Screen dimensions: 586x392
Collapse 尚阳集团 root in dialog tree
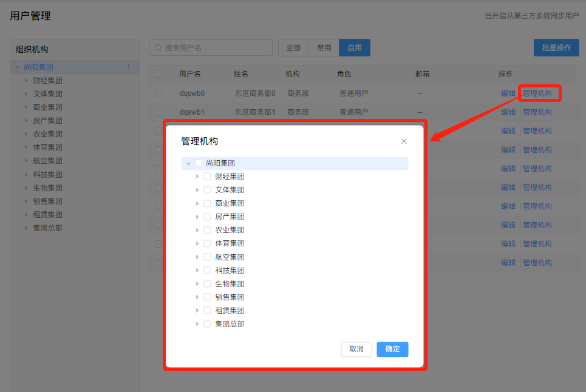coord(188,164)
